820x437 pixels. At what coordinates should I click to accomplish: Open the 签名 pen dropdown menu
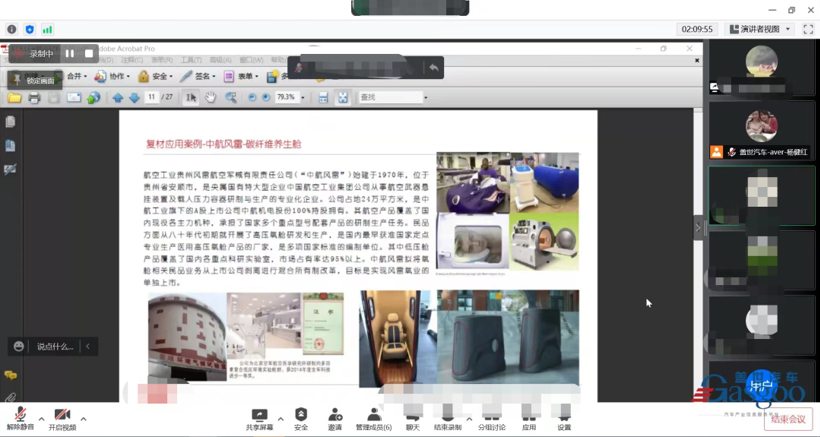click(198, 76)
